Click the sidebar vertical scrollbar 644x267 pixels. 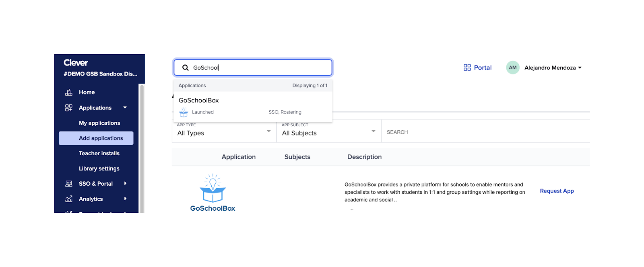point(142,148)
